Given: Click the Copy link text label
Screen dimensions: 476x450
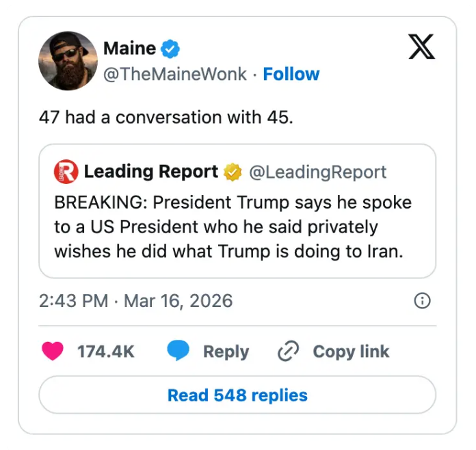Looking at the screenshot, I should [351, 352].
